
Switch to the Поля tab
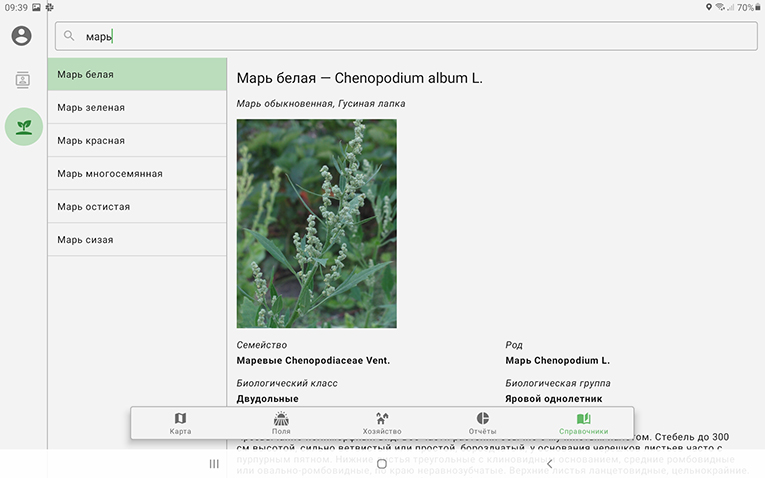pyautogui.click(x=281, y=423)
